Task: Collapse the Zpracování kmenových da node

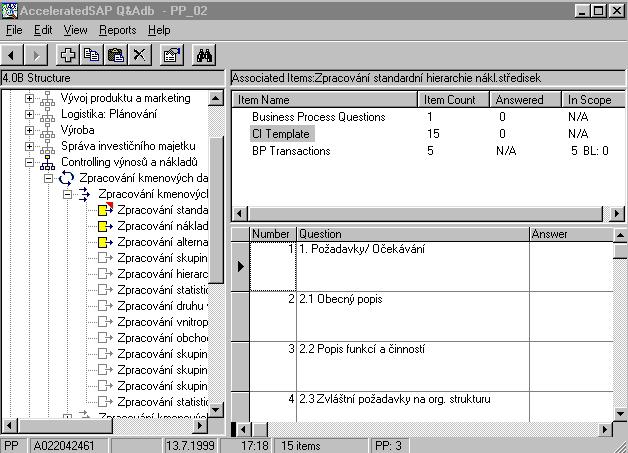Action: (x=48, y=178)
